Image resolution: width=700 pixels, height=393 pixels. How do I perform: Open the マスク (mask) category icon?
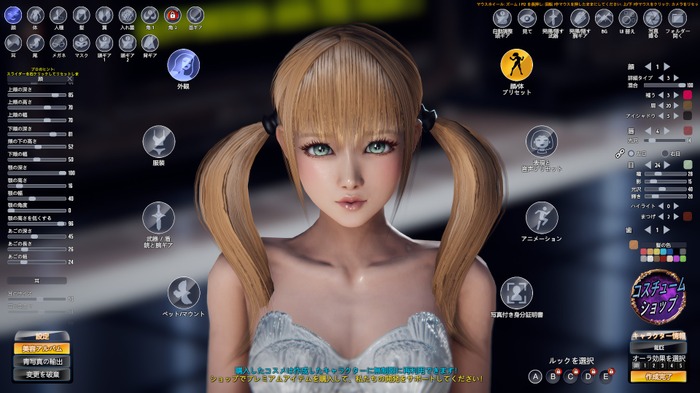81,43
